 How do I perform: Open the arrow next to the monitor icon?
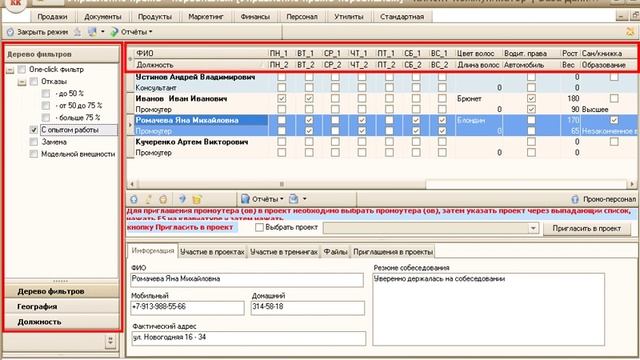[102, 32]
